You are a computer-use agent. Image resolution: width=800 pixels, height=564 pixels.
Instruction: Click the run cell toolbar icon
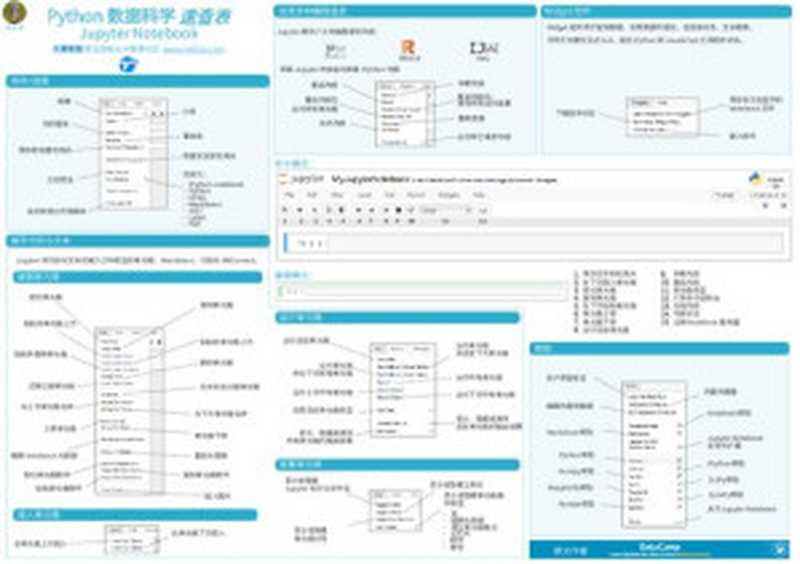pyautogui.click(x=386, y=210)
